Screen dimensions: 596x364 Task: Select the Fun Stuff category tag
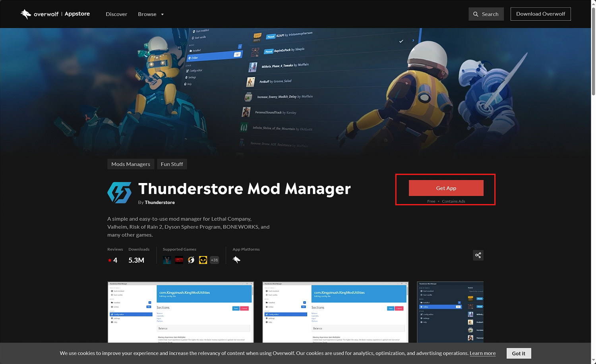pos(172,164)
